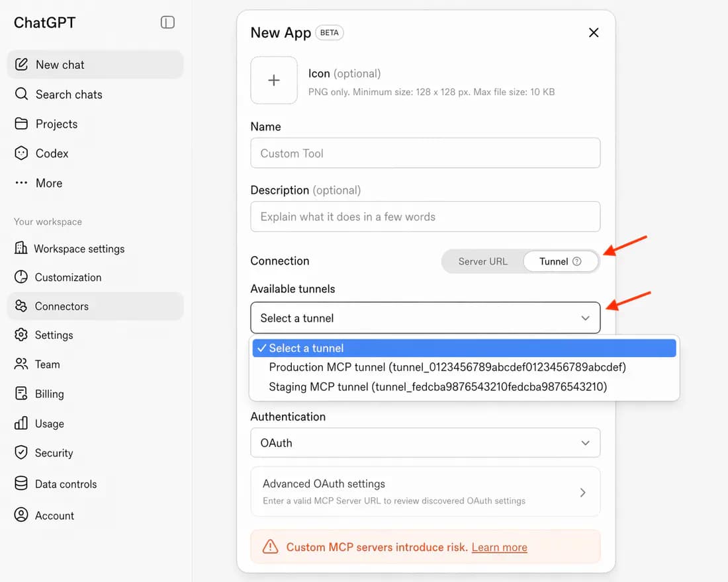Go to Customization label
This screenshot has height=582, width=728.
tap(68, 277)
